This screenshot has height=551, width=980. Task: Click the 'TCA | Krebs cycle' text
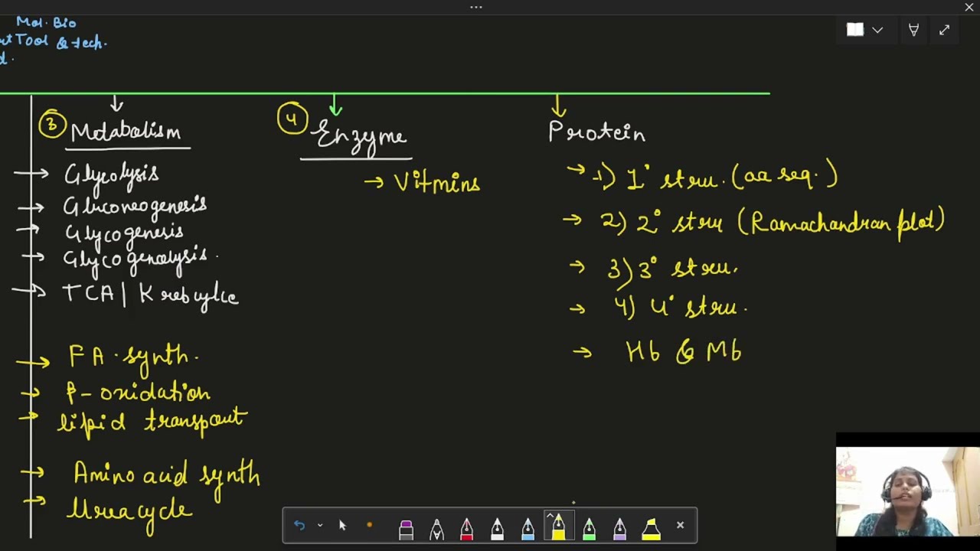[150, 295]
